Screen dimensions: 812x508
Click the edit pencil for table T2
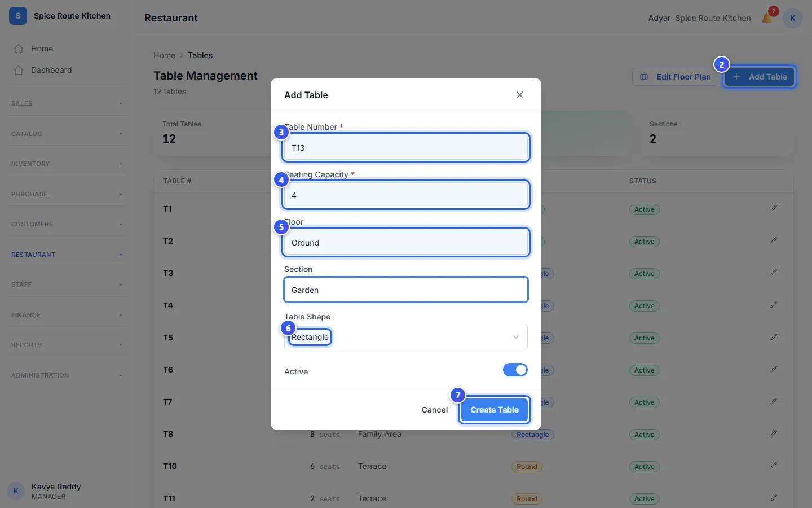[x=774, y=241]
